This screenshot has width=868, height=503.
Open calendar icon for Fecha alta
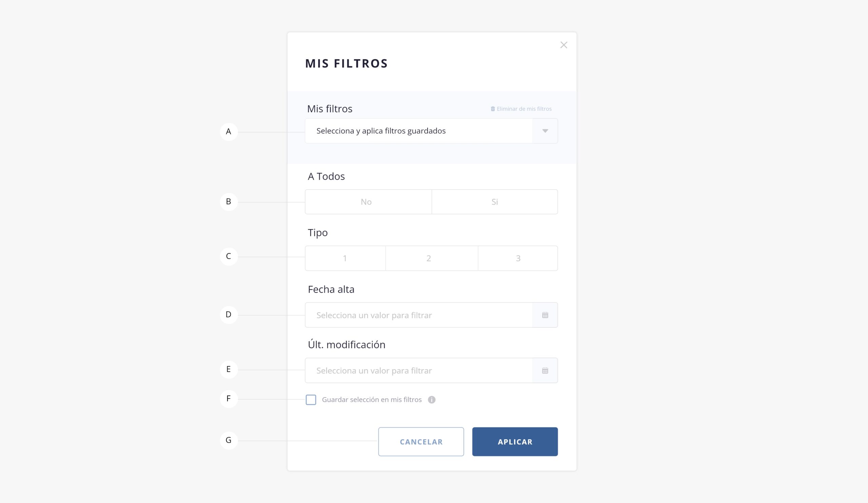click(545, 315)
